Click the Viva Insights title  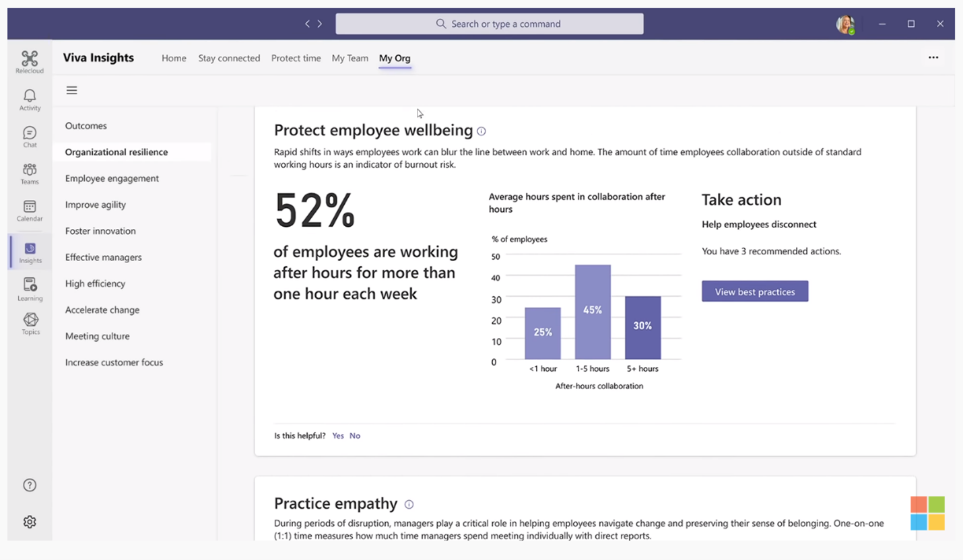coord(98,58)
